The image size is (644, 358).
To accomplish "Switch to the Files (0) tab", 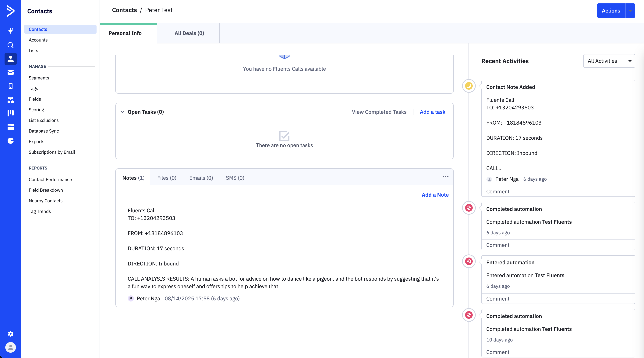I will pos(167,178).
